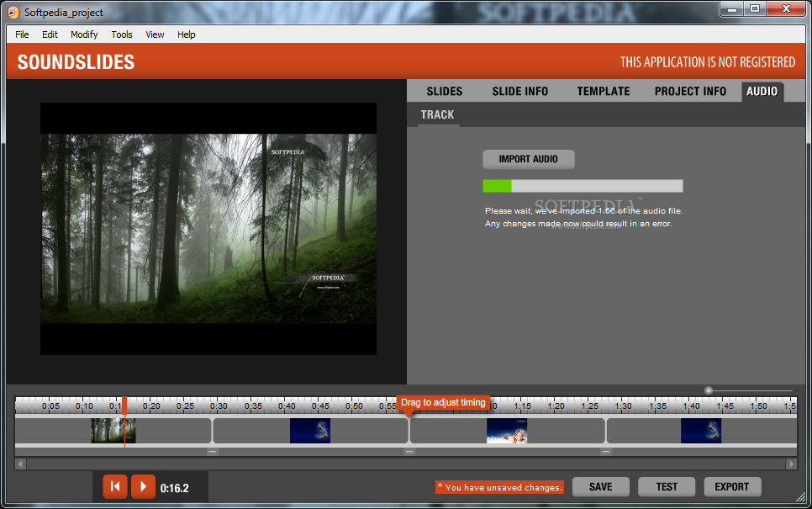The height and width of the screenshot is (509, 812).
Task: Click the 'THIS APPLICATION IS NOT REGISTERED' notice
Action: pos(708,62)
